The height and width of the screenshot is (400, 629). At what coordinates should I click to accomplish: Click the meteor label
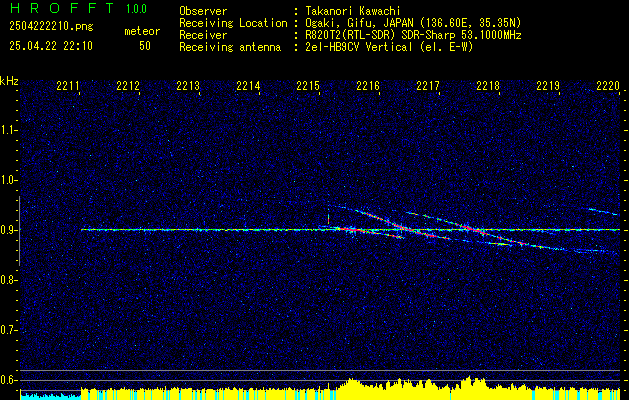[142, 31]
